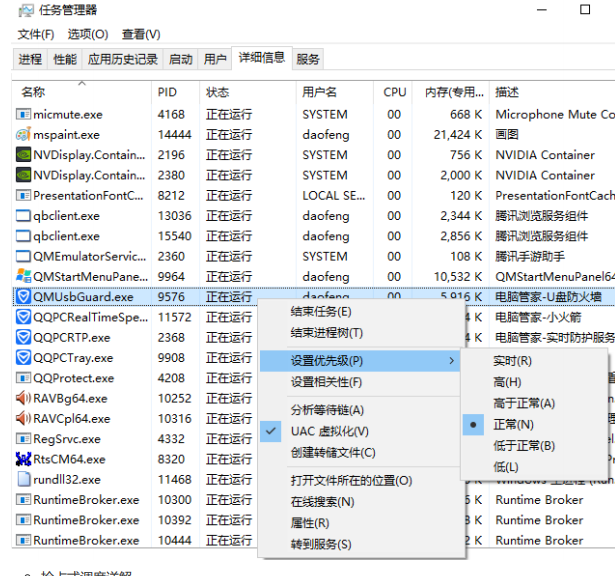Viewport: 615px width, 576px height.
Task: Switch to the 进程 tab
Action: pyautogui.click(x=30, y=59)
